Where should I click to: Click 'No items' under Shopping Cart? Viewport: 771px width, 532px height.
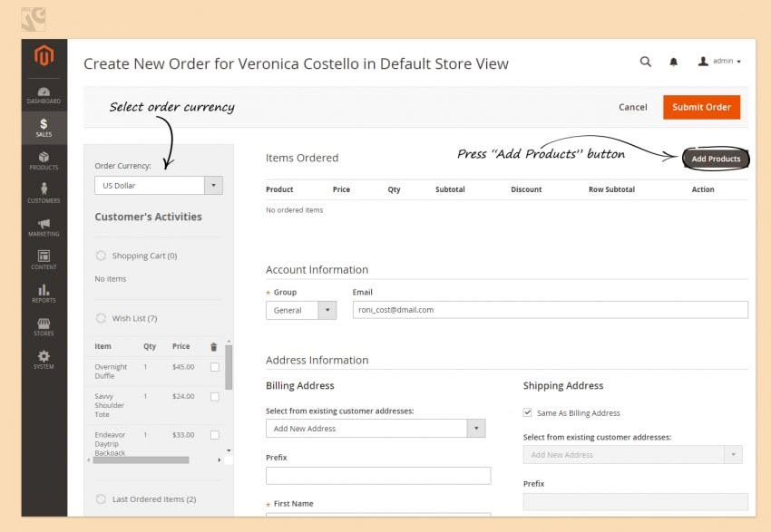110,279
